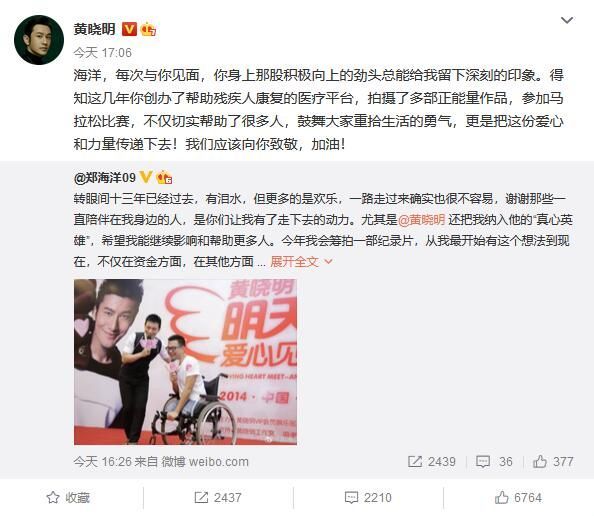Open the post options chevron at top right

click(x=566, y=20)
